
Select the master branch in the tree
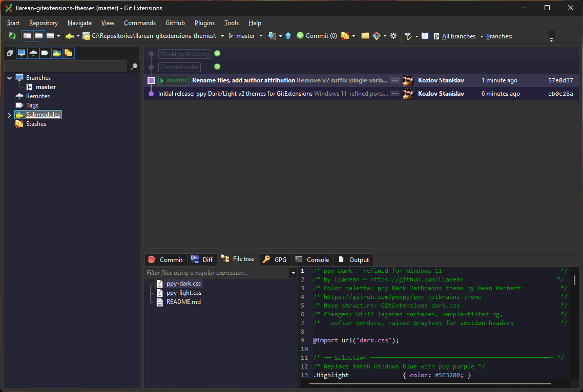pyautogui.click(x=46, y=87)
